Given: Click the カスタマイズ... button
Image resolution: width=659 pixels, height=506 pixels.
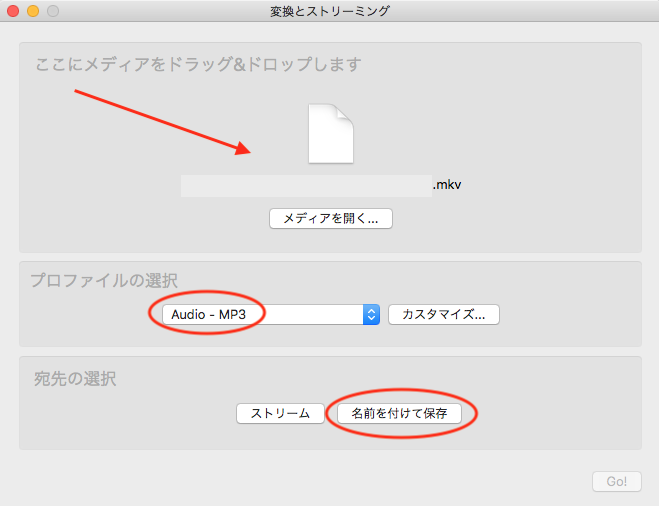Looking at the screenshot, I should [x=444, y=314].
